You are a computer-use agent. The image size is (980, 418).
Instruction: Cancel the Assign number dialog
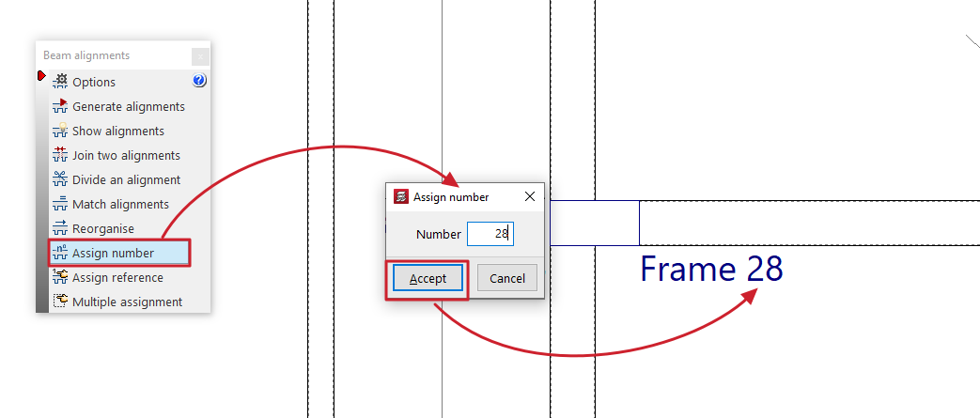click(x=506, y=278)
